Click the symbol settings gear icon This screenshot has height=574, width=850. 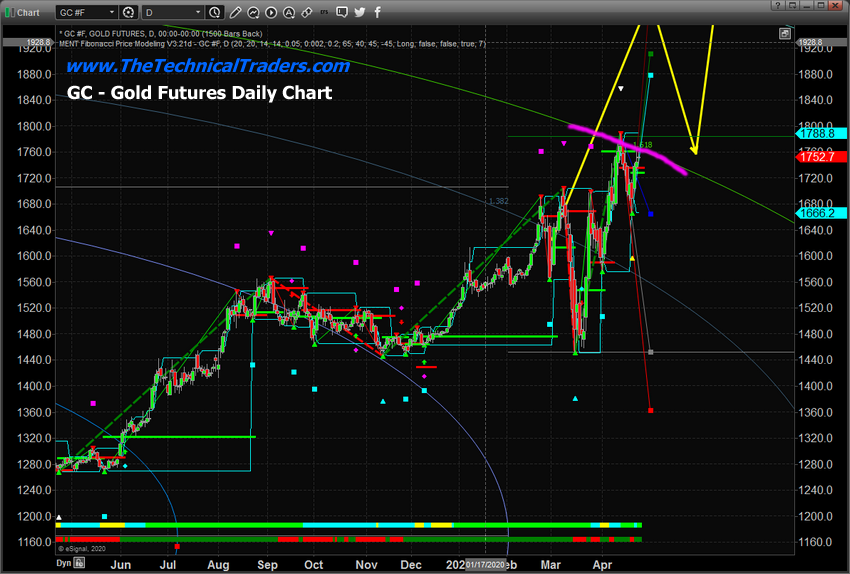pyautogui.click(x=130, y=12)
